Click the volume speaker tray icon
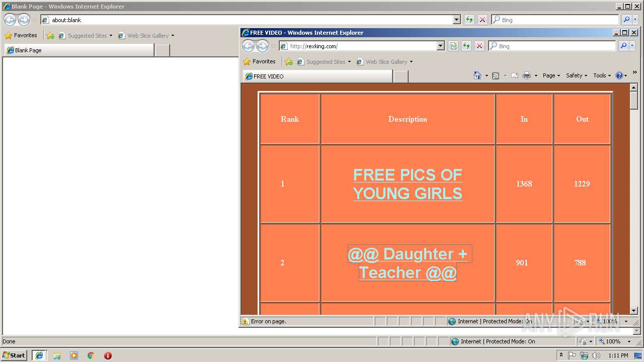The height and width of the screenshot is (362, 644). pyautogui.click(x=597, y=355)
